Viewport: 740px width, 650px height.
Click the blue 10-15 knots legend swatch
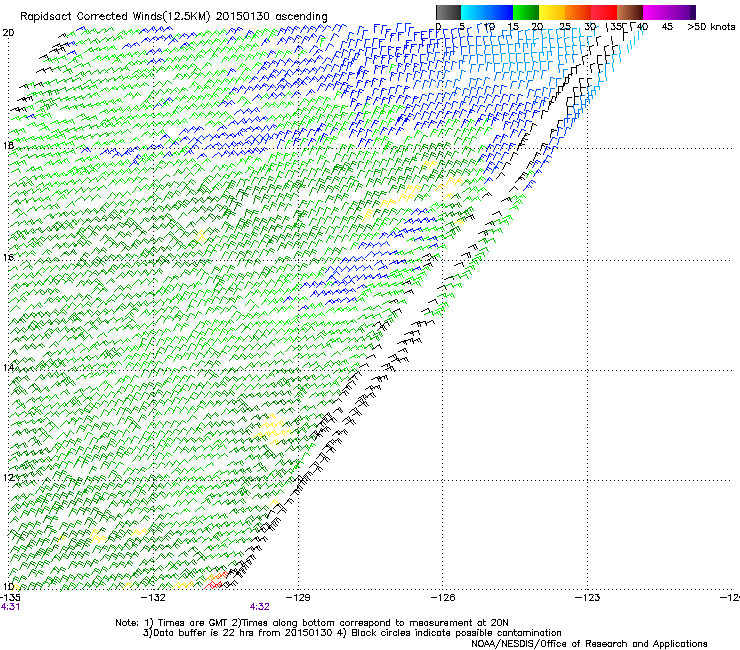click(x=500, y=12)
